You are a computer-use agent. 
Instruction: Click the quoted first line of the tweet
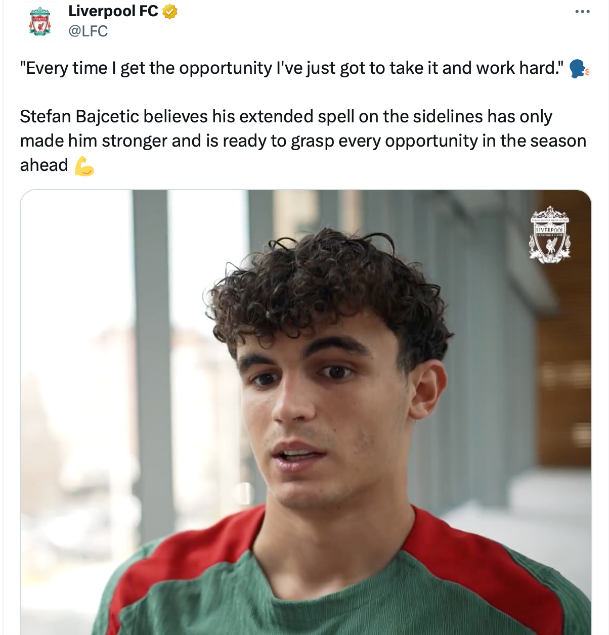tap(290, 69)
